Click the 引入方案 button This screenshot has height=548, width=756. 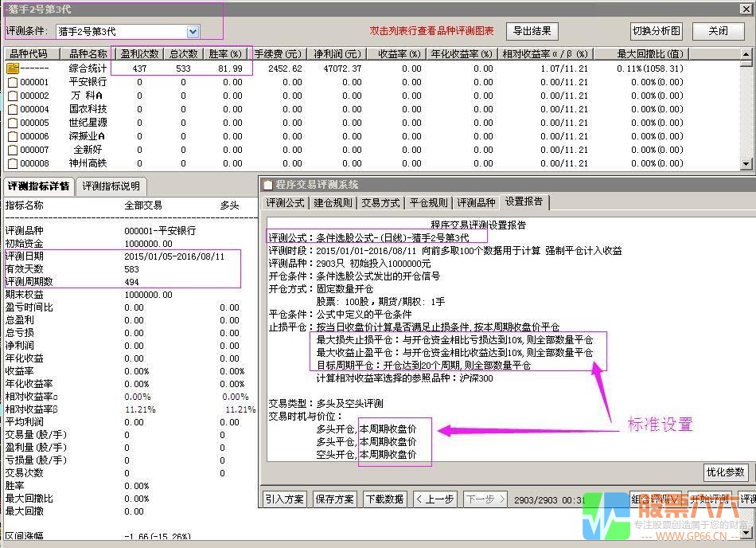click(284, 499)
